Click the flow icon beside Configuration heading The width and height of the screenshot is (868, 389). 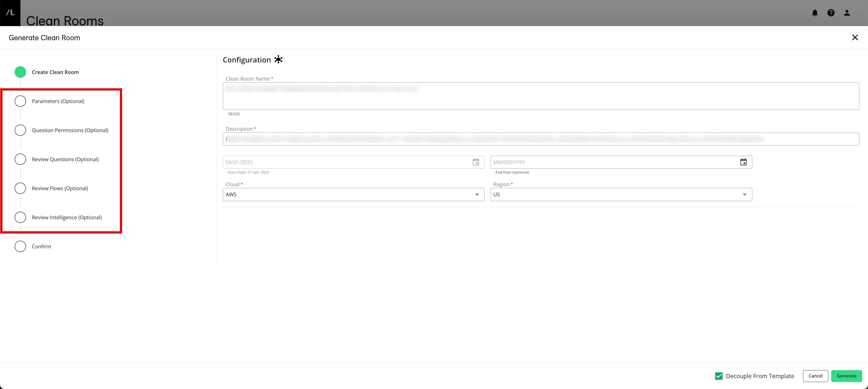point(278,59)
